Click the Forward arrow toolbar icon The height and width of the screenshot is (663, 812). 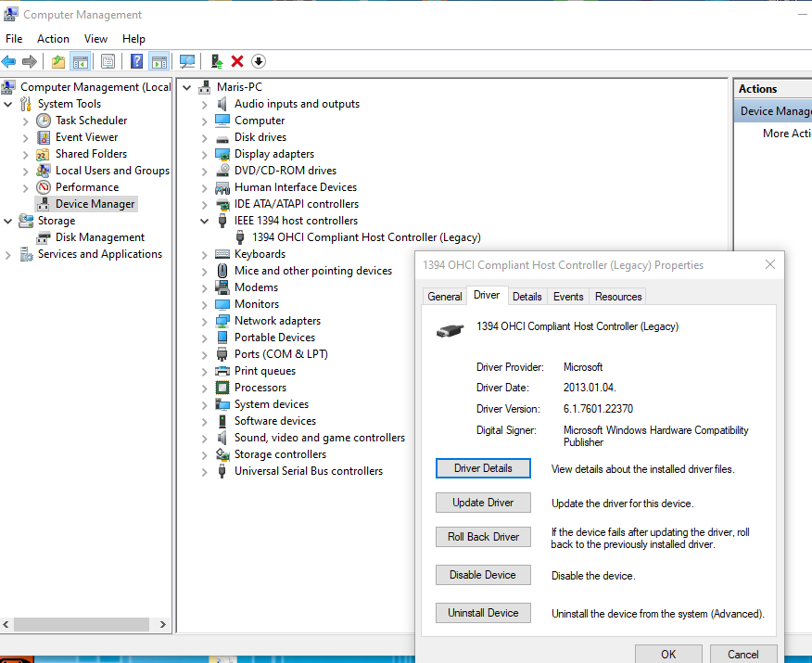(30, 61)
